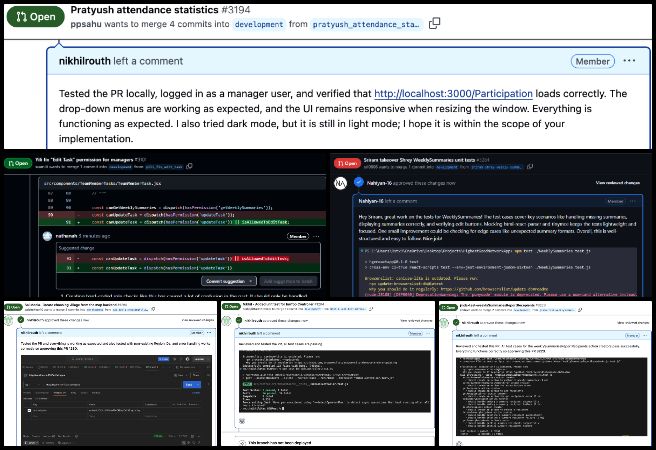This screenshot has width=656, height=450.
Task: Click green approved check icon in bottom-left PR
Action: point(20,320)
